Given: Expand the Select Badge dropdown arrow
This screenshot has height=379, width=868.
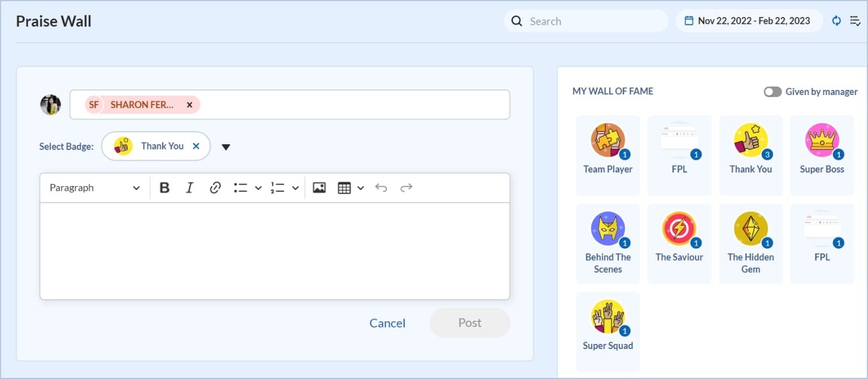Looking at the screenshot, I should pos(226,147).
